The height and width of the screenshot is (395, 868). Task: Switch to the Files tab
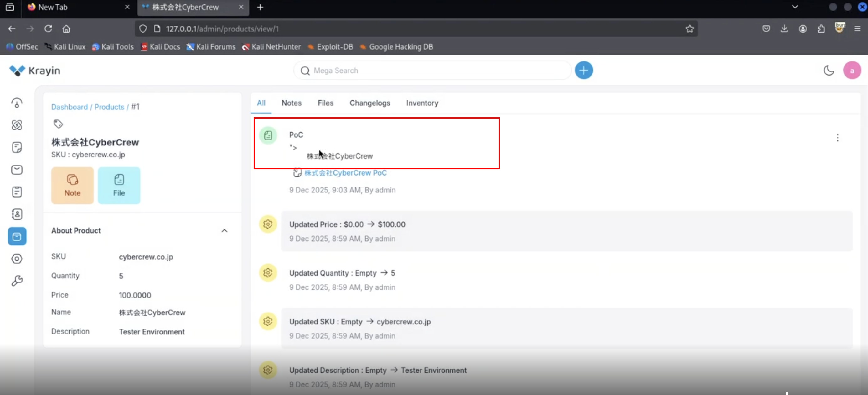click(325, 103)
